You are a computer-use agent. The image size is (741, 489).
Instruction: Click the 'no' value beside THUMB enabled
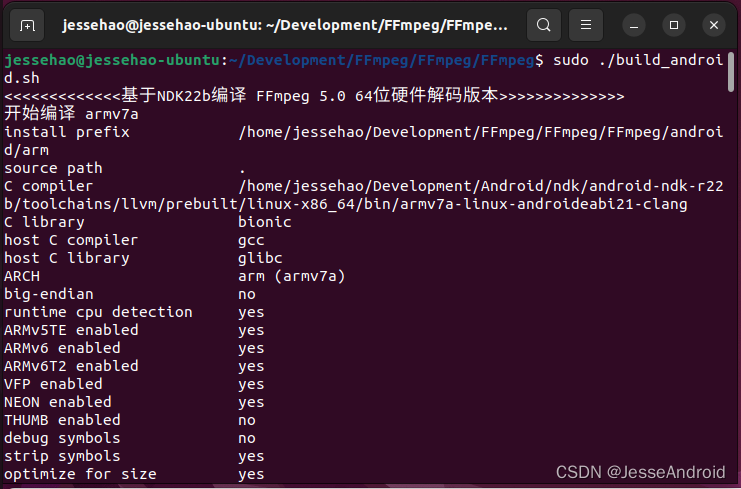(x=247, y=420)
